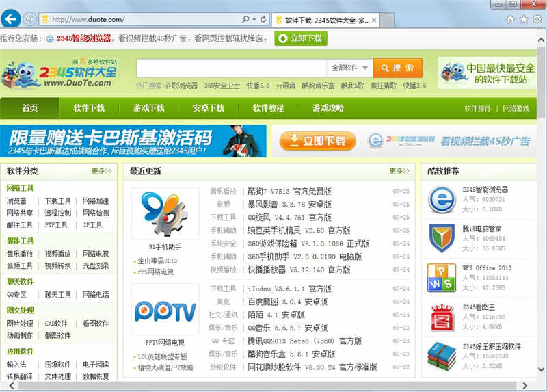
Task: Click the 360安全卫士 hot search link
Action: 222,86
